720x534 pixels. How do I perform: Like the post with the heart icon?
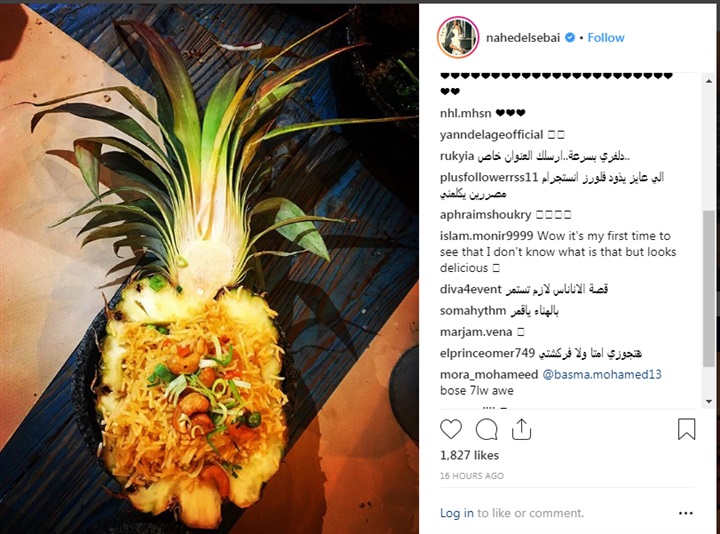(450, 429)
